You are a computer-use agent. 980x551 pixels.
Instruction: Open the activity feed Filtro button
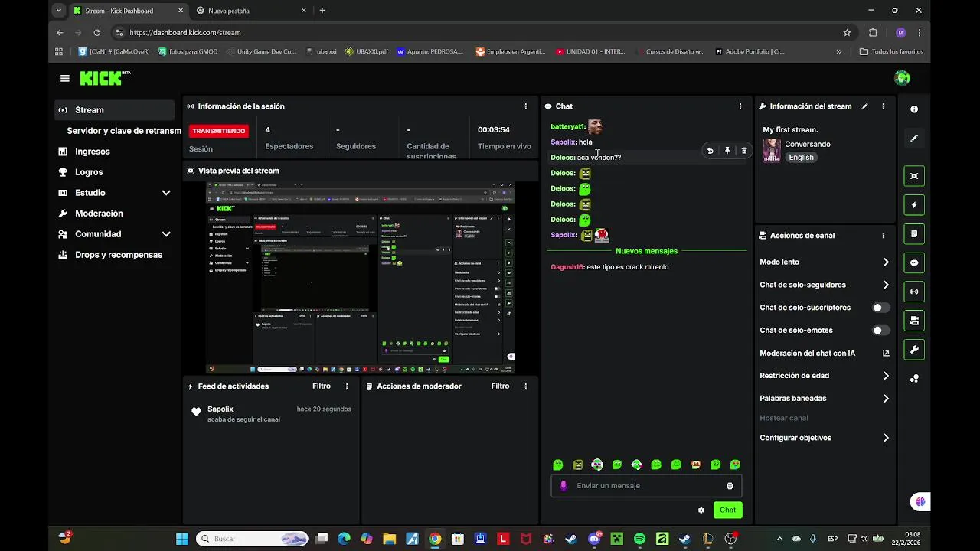tap(322, 386)
